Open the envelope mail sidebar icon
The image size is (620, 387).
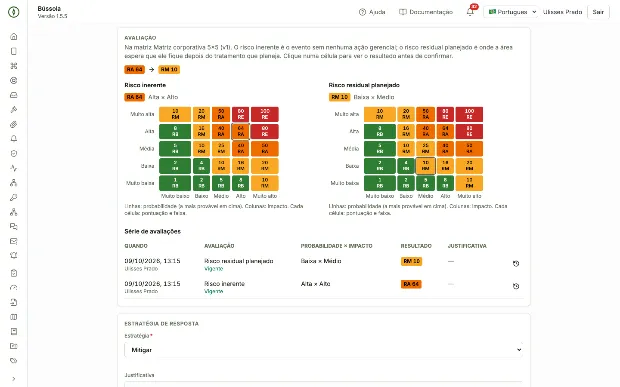coord(13,241)
